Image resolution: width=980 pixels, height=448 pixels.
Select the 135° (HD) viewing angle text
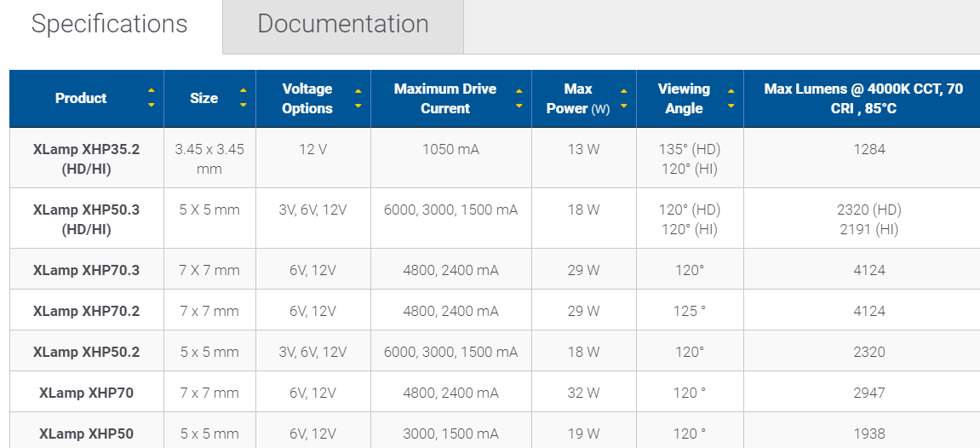click(x=690, y=149)
